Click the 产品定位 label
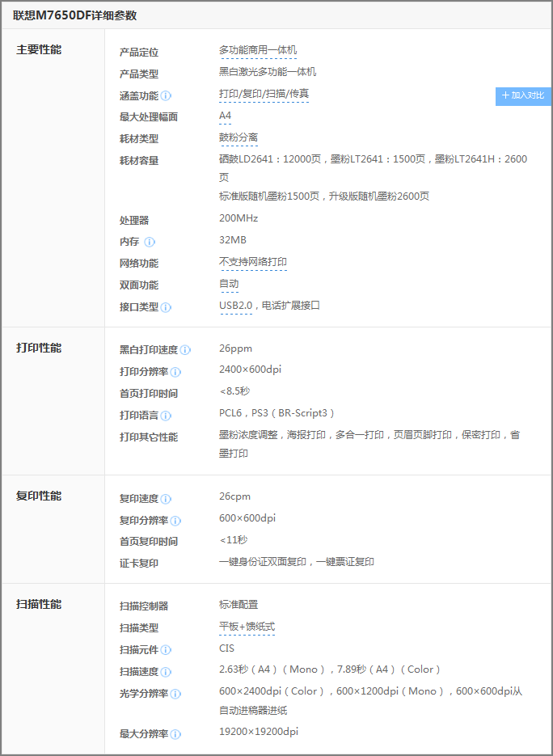553x756 pixels. click(x=139, y=52)
